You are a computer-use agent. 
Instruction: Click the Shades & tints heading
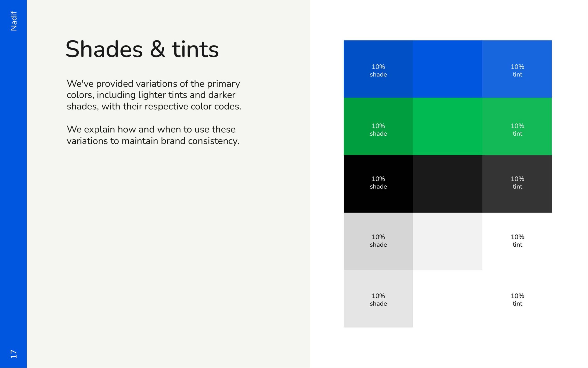142,49
